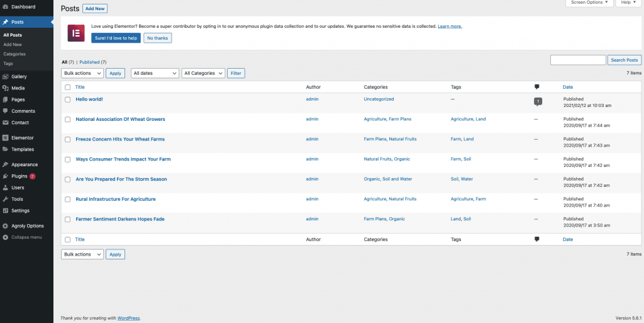
Task: Check the box next to Hello world! post
Action: point(67,99)
